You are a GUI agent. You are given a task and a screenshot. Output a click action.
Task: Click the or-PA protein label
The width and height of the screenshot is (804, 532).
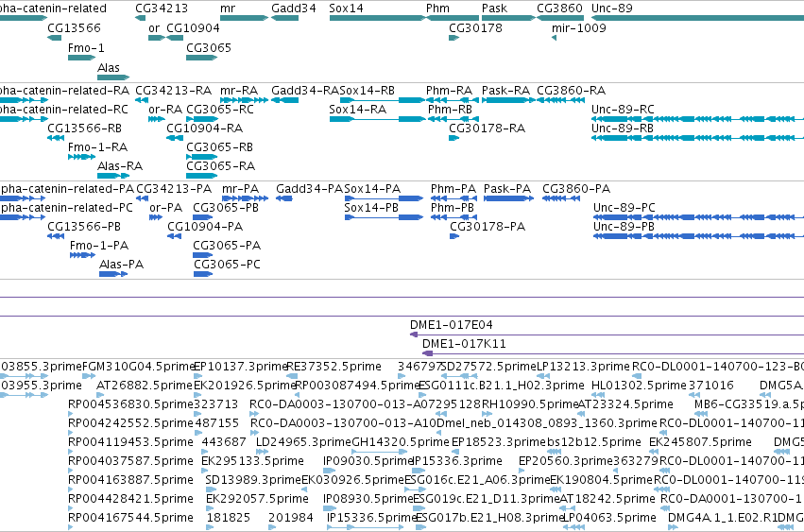click(x=165, y=208)
